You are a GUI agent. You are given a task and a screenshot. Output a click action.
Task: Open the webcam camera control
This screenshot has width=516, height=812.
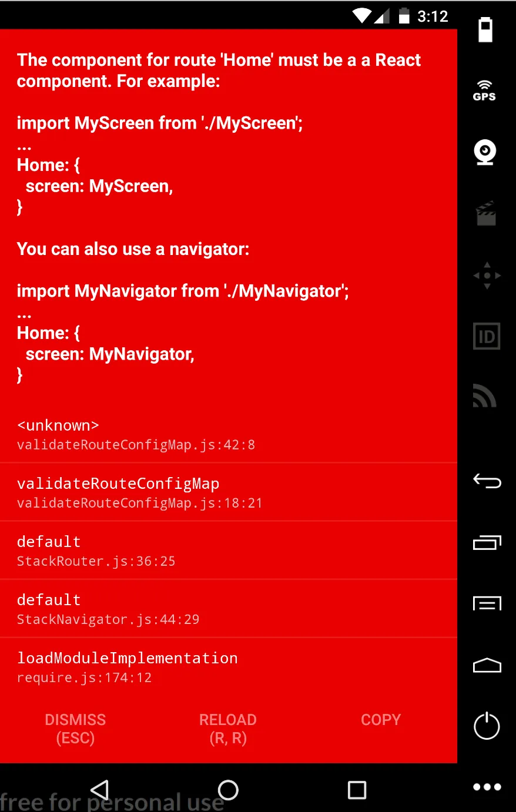click(x=485, y=152)
